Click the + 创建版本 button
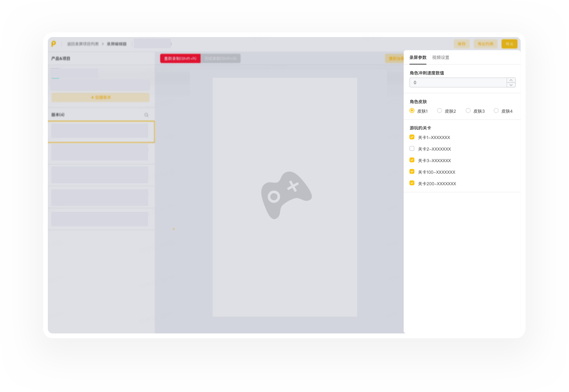 point(100,97)
